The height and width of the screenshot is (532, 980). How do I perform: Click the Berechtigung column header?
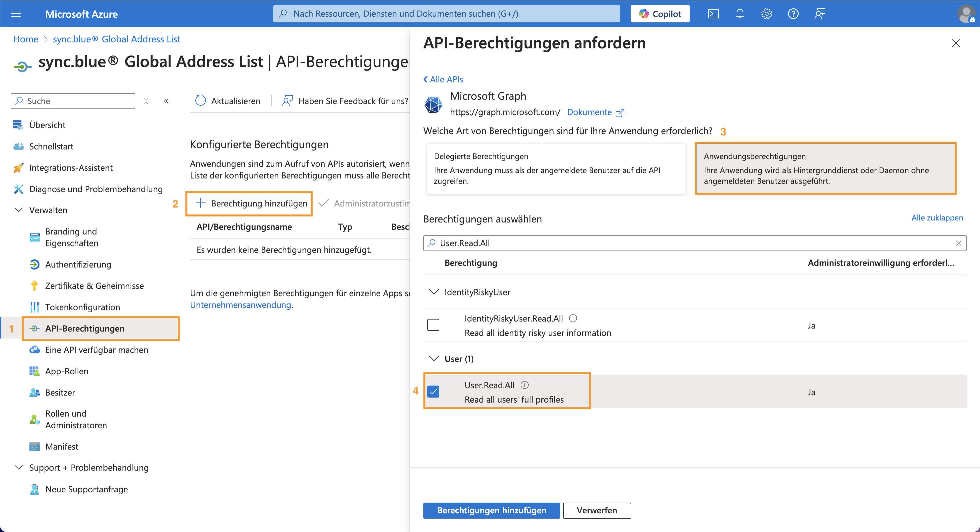click(471, 263)
